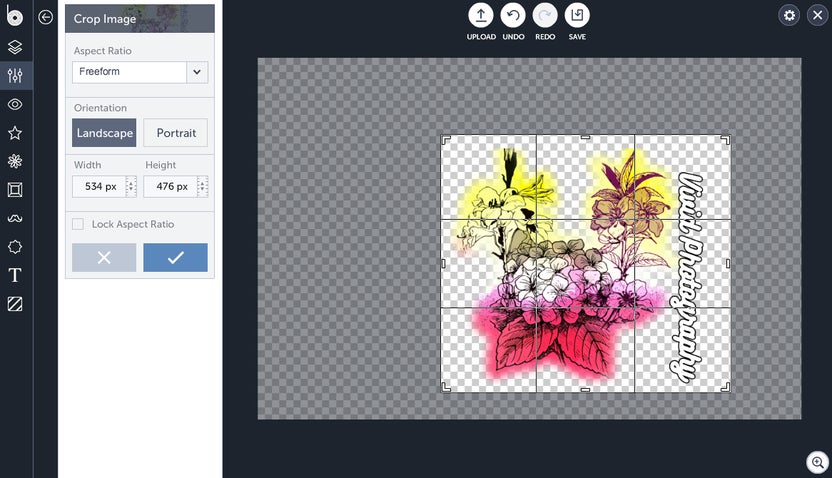Screen dimensions: 832x478
Task: Click the Width input field
Action: 99,187
